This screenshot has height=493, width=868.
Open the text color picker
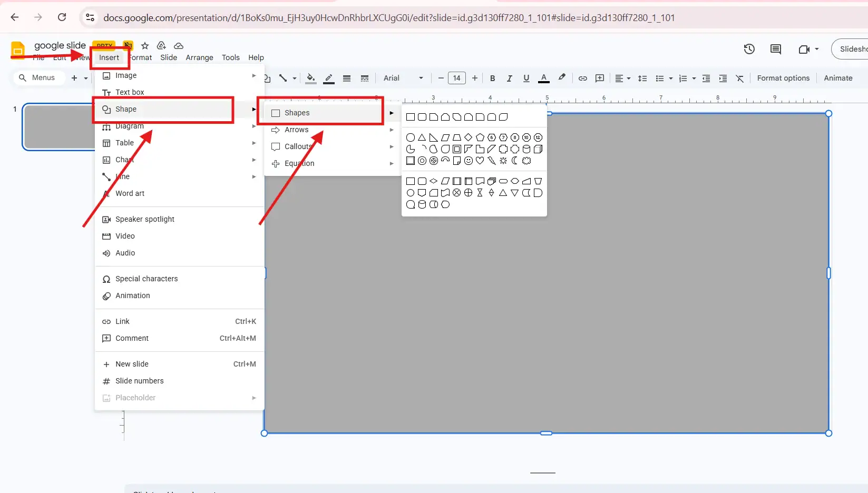tap(544, 78)
